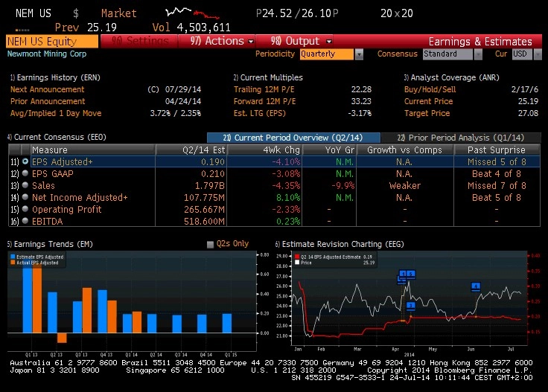Click the USD currency field
The height and width of the screenshot is (392, 548).
point(522,54)
